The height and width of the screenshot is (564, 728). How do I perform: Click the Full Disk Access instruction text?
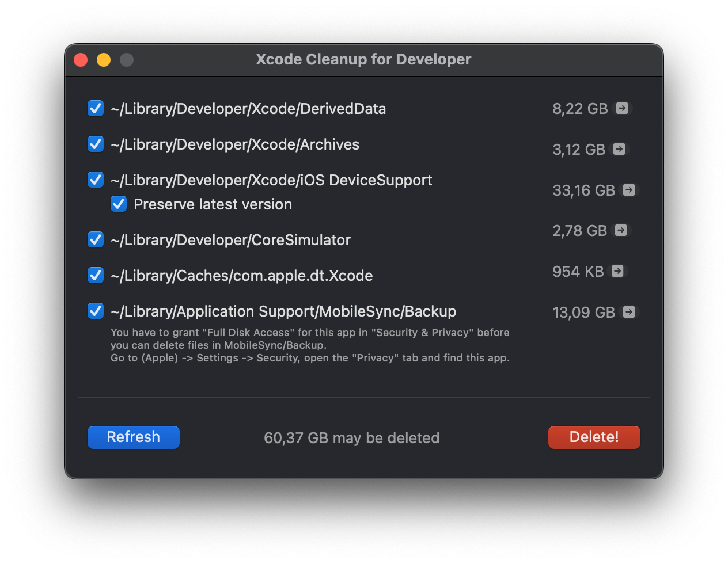tap(310, 345)
